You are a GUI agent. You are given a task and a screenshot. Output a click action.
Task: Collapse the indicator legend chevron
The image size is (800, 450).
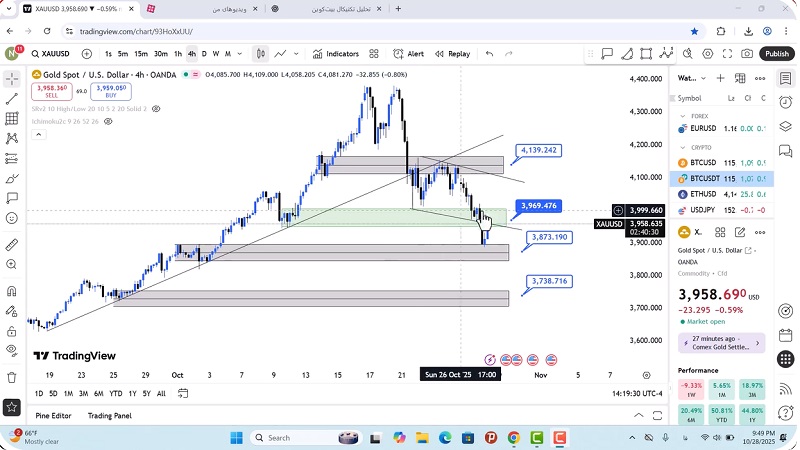pyautogui.click(x=37, y=134)
